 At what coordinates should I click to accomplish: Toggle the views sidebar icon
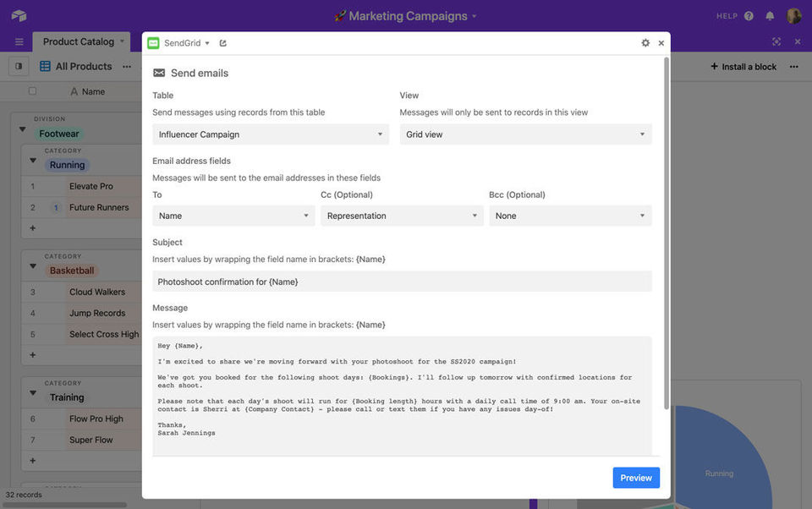tap(19, 66)
